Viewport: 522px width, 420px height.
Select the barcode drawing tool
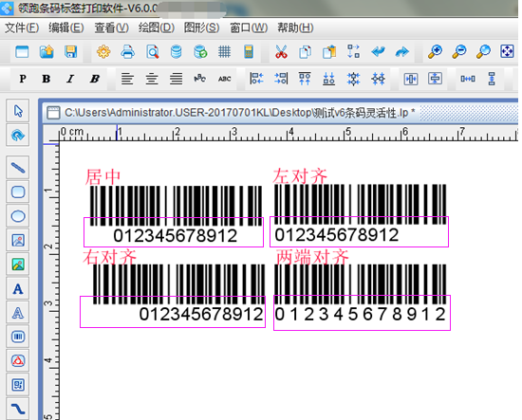point(18,337)
